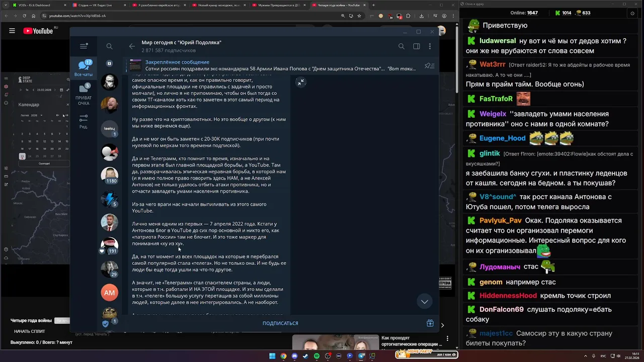The width and height of the screenshot is (644, 362).
Task: Click the pinned messages list icon
Action: [x=429, y=65]
